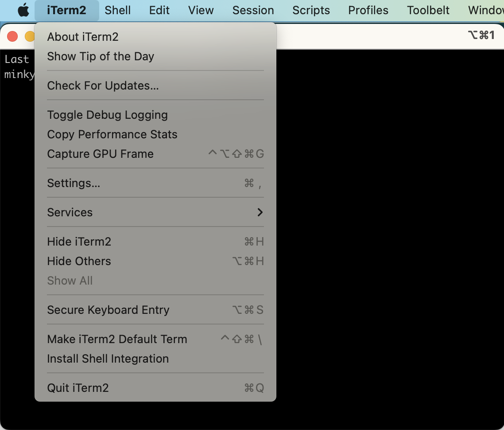Open the Apple menu
Image resolution: width=504 pixels, height=430 pixels.
(23, 10)
